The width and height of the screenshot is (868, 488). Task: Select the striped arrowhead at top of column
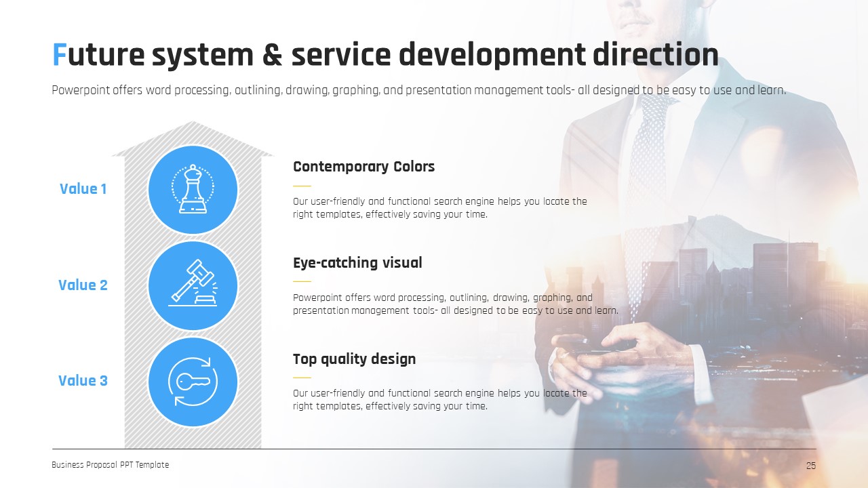(x=193, y=136)
